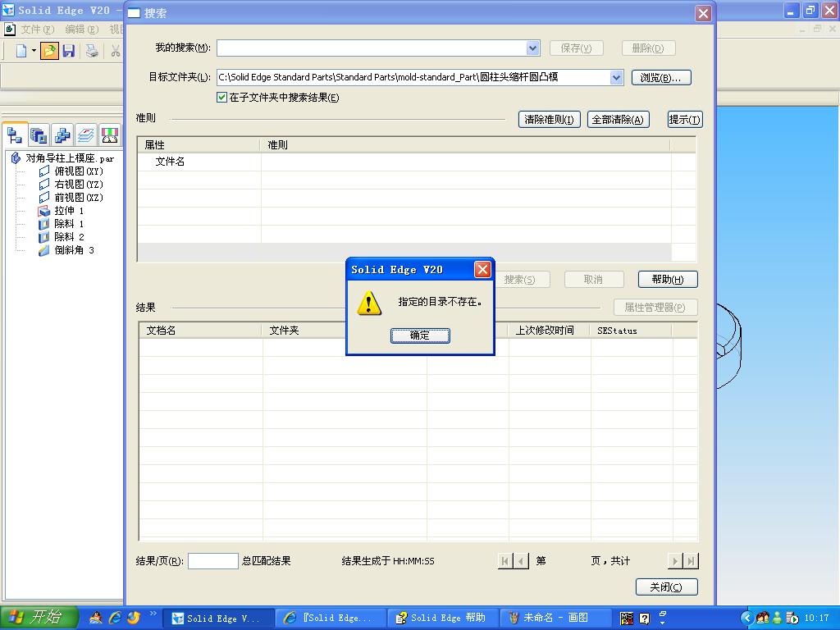
Task: Click the 保存(V) button
Action: click(x=577, y=48)
